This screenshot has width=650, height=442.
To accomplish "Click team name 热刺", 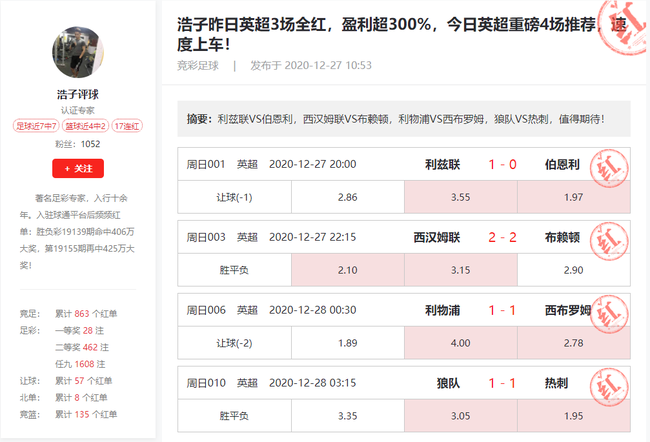I will pos(556,384).
